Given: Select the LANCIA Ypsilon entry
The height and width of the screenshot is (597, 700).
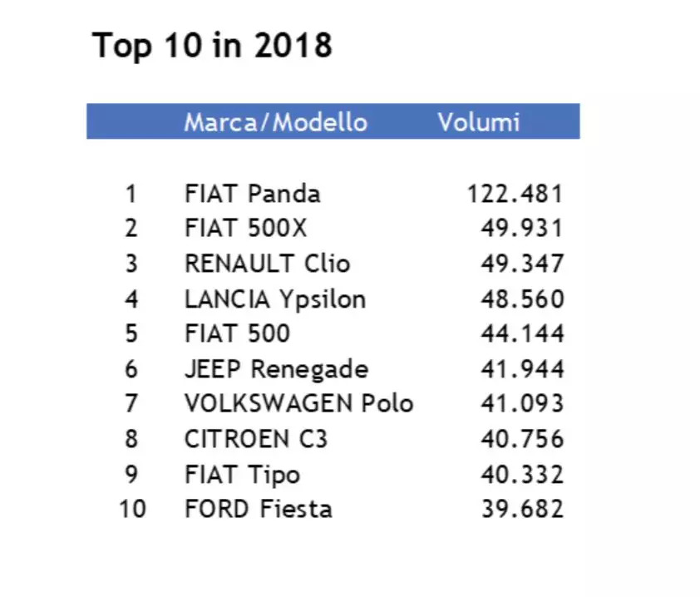Looking at the screenshot, I should tap(275, 298).
